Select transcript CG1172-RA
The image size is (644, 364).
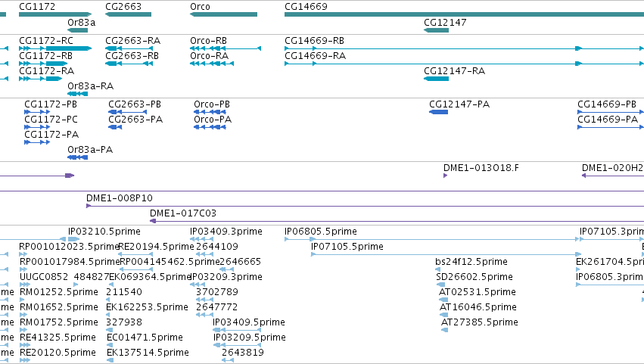click(x=46, y=71)
